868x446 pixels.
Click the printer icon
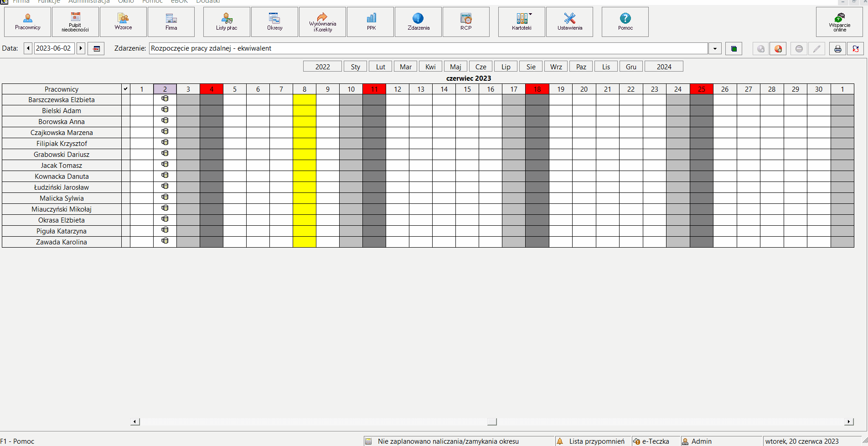tap(837, 49)
